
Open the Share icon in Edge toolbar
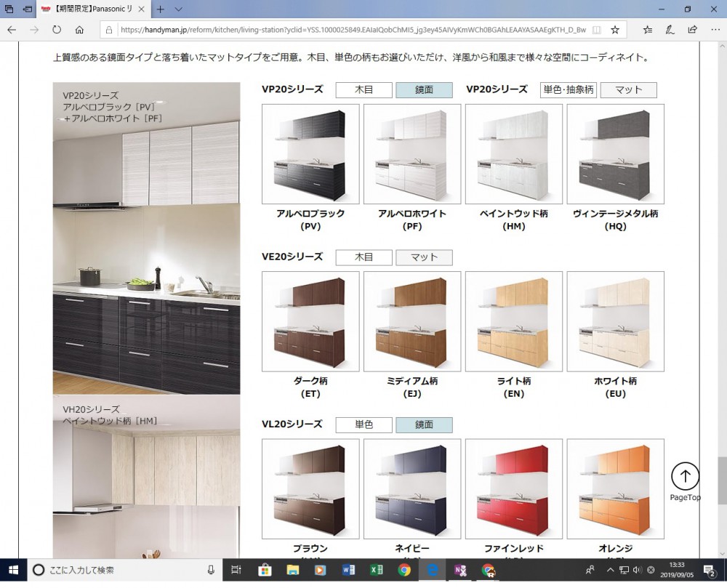[692, 30]
